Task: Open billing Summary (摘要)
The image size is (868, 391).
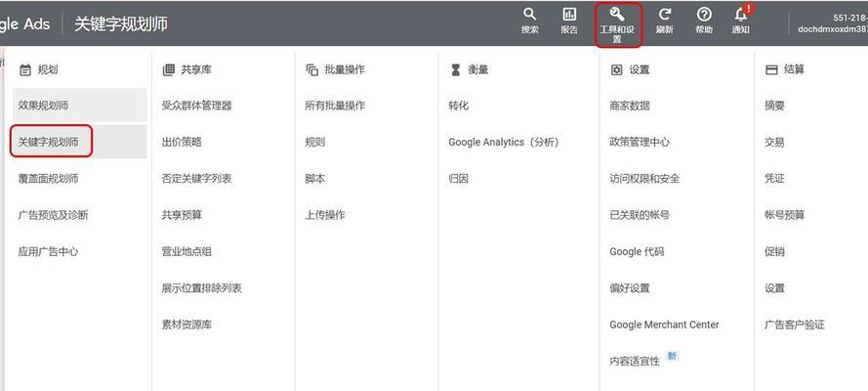Action: tap(774, 106)
